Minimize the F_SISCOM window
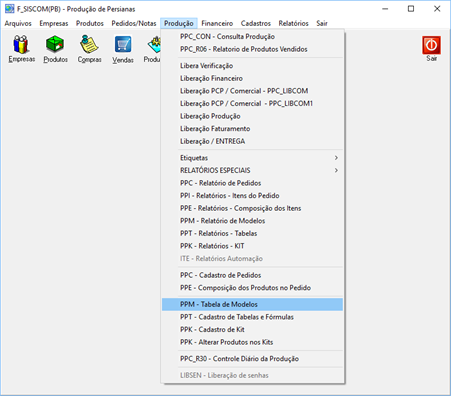 click(385, 9)
